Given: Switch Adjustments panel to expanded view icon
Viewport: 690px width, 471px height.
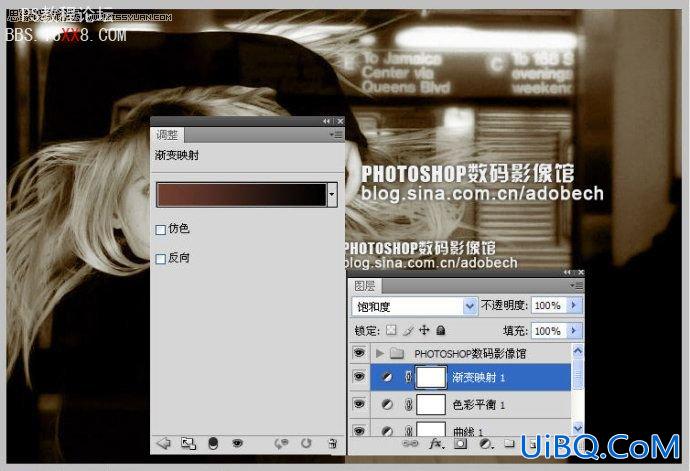Looking at the screenshot, I should tap(188, 443).
